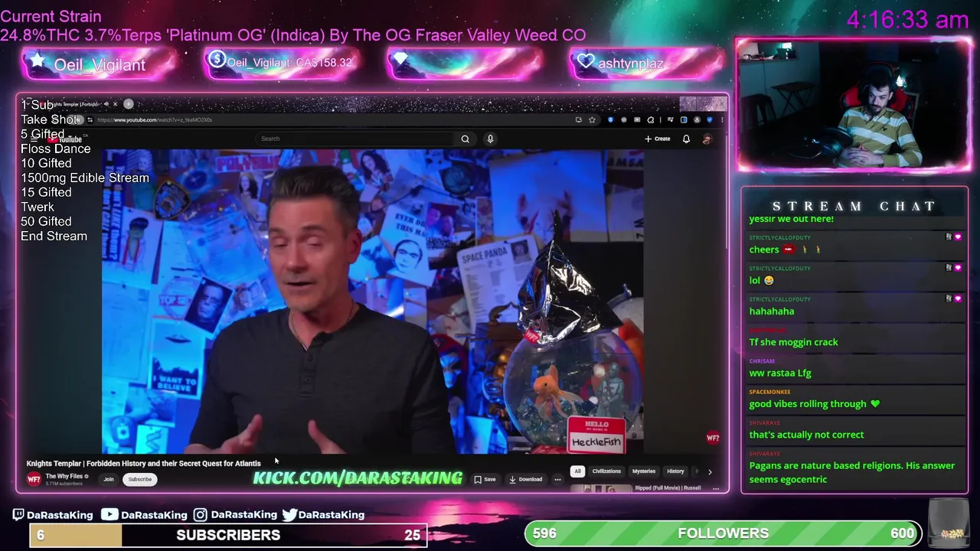This screenshot has width=980, height=551.
Task: Open The Why Files channel name link
Action: (64, 476)
